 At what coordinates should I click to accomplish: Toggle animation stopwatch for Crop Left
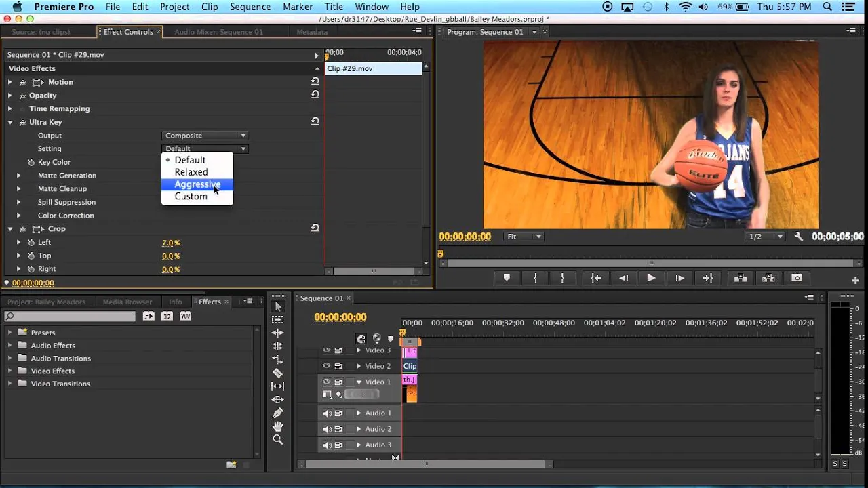point(31,242)
